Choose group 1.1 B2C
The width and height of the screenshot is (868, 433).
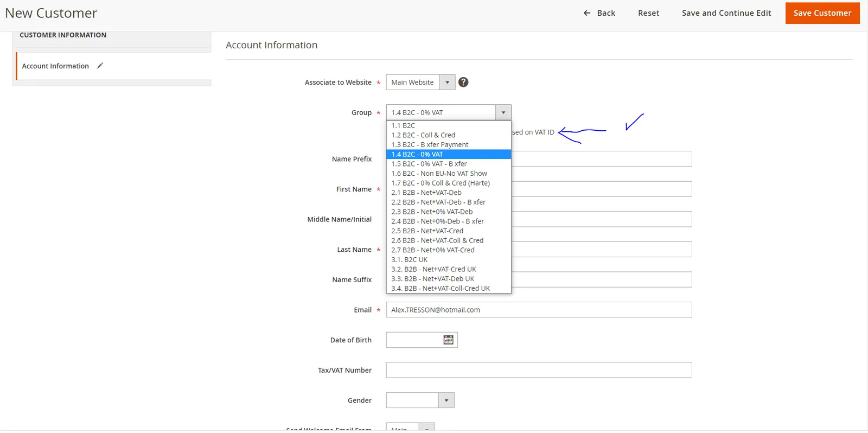[449, 125]
